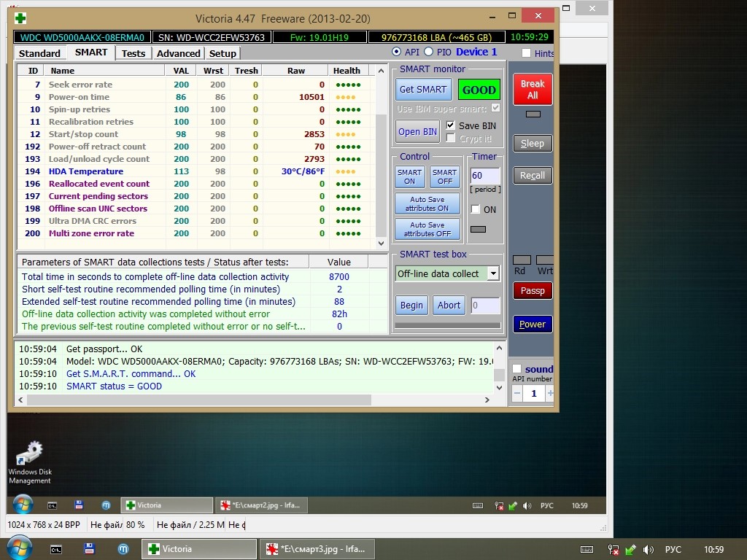Click the speaker icon on the smaller inner taskbar
The width and height of the screenshot is (747, 560).
click(x=527, y=506)
